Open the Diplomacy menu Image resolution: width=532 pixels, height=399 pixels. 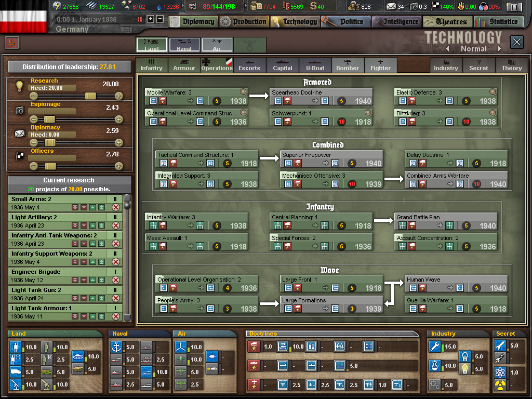[193, 22]
